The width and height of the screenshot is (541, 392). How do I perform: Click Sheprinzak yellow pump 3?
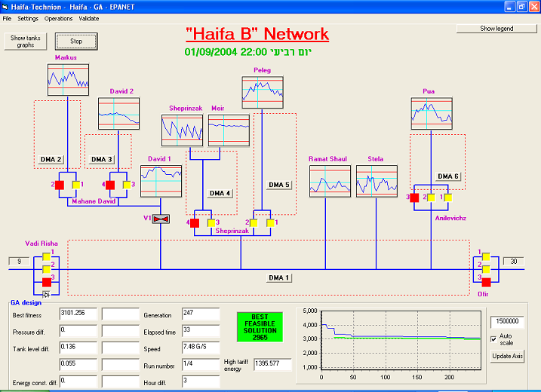[211, 223]
